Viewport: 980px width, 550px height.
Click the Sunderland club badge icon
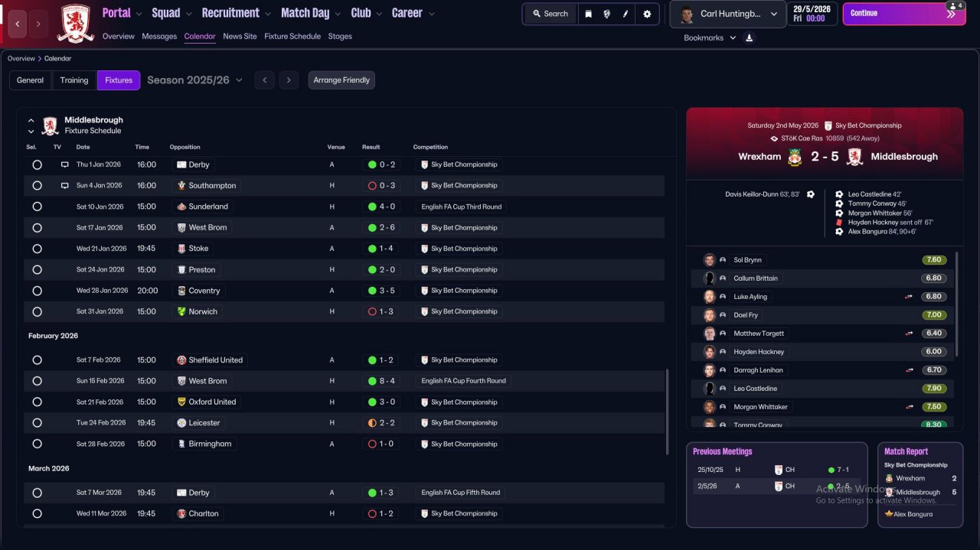pos(181,207)
